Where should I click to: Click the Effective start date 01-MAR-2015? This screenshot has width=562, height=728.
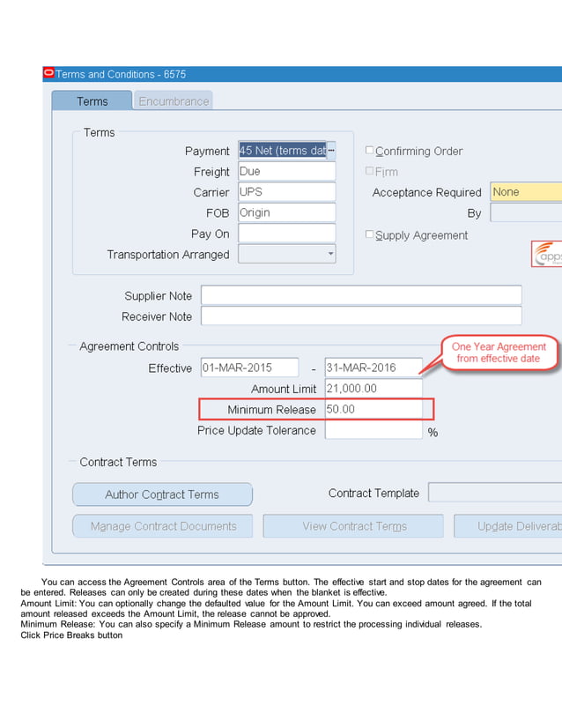pos(249,368)
